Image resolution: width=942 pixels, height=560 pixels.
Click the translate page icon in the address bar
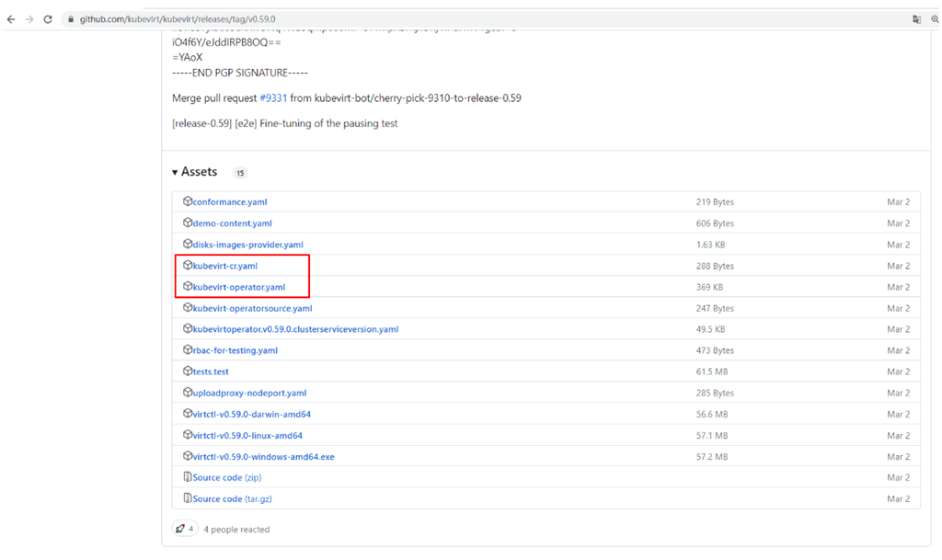click(x=917, y=19)
